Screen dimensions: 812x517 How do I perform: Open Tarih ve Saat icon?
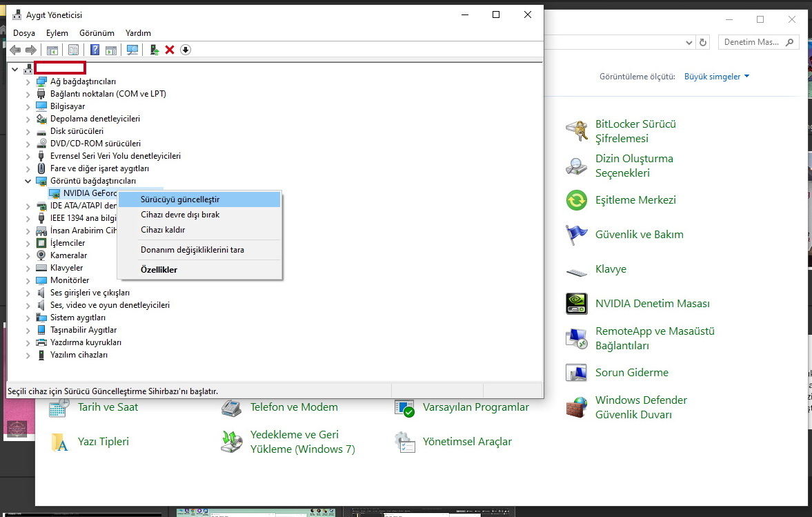[x=59, y=407]
